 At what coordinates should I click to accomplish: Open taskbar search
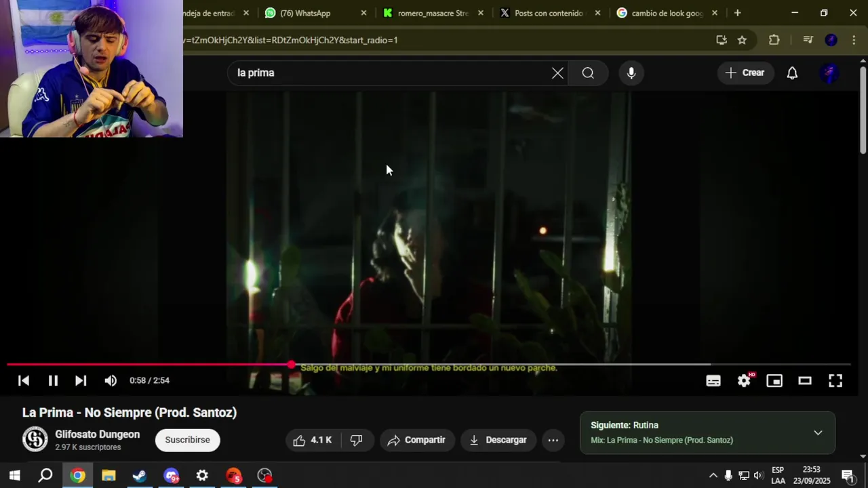pos(45,476)
